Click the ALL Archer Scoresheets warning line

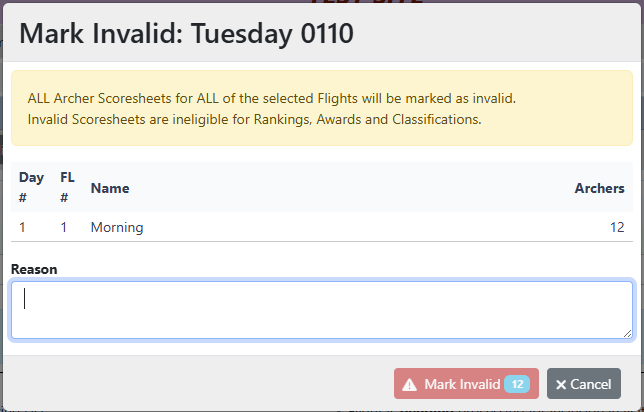pos(271,100)
